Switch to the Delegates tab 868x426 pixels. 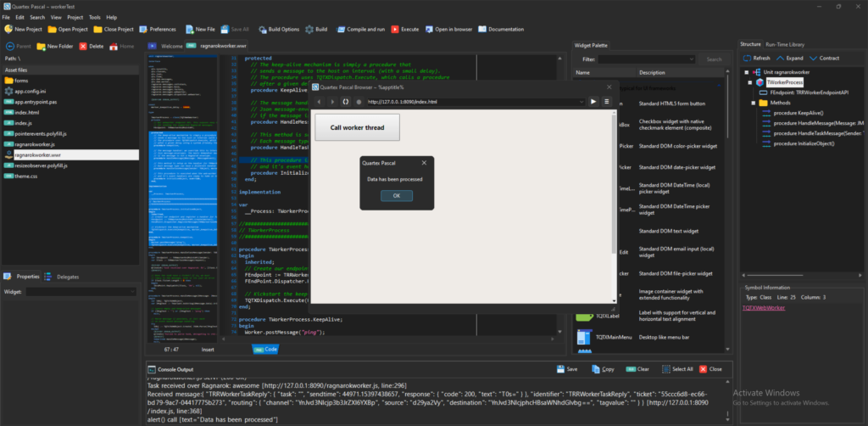[68, 277]
